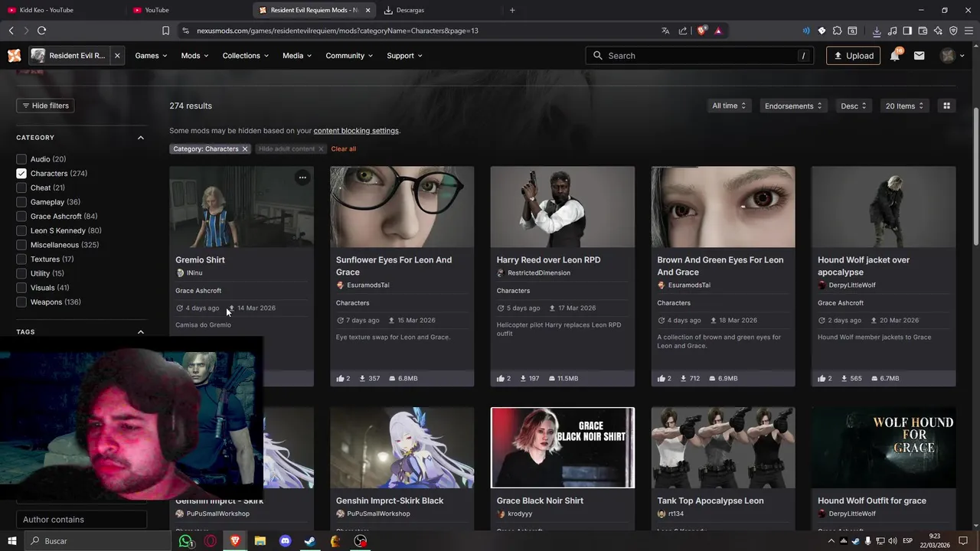Open the Collections menu
Viewport: 980px width, 551px height.
click(246, 56)
